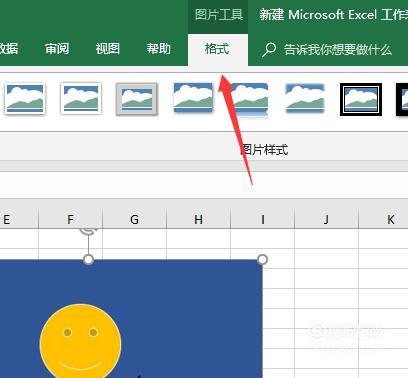The image size is (408, 378).
Task: Open the 视图 tab
Action: point(108,49)
